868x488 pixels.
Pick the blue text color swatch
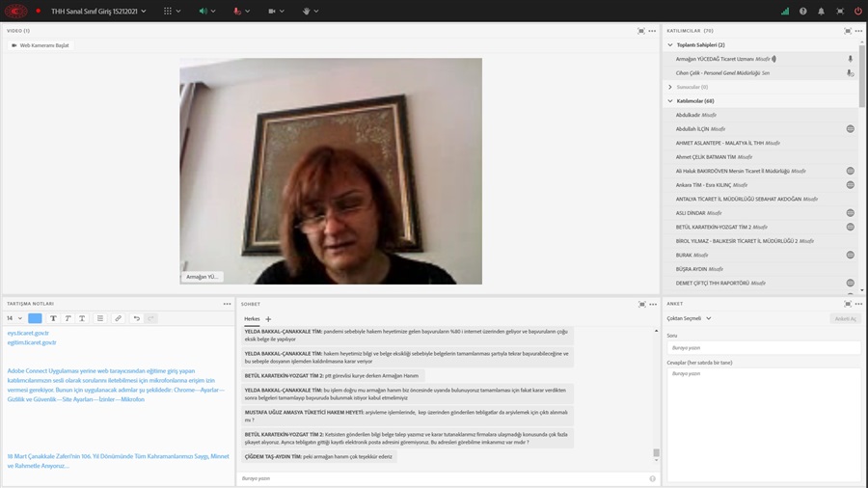coord(35,318)
